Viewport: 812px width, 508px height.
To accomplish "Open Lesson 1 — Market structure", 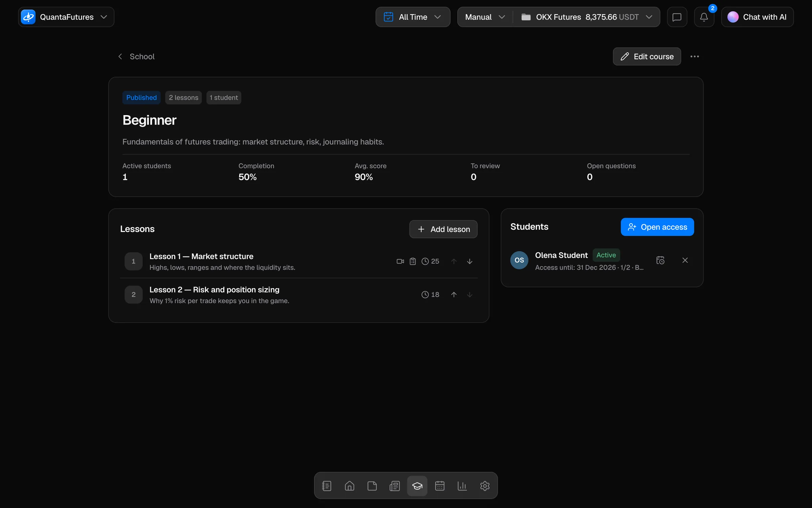I will click(299, 261).
